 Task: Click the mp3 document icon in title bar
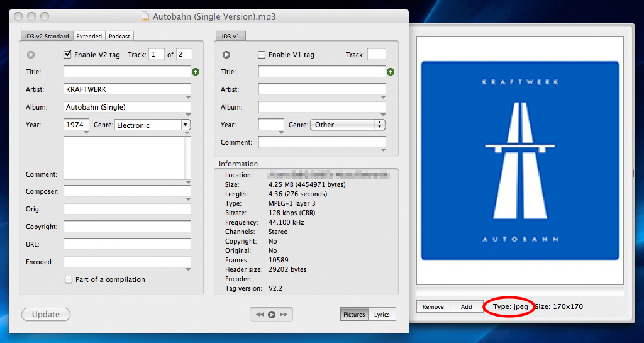point(145,16)
